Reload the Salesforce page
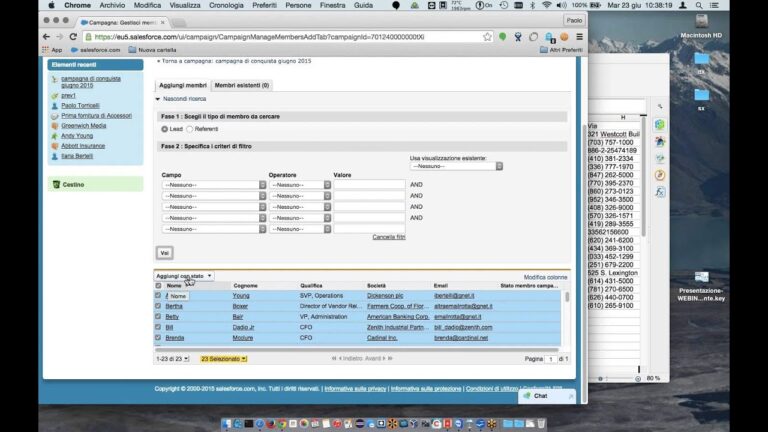This screenshot has width=768, height=432. 73,37
